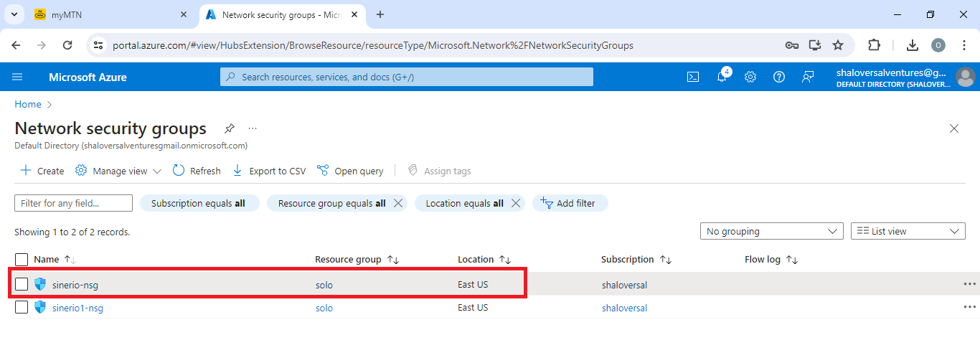Sort table by Resource group column
This screenshot has height=363, width=980.
[x=357, y=260]
